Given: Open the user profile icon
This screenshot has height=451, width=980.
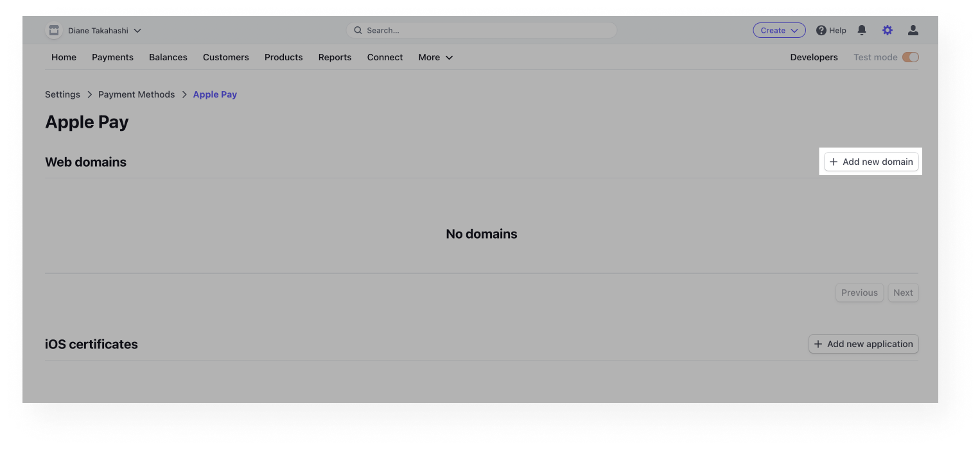Looking at the screenshot, I should (913, 30).
